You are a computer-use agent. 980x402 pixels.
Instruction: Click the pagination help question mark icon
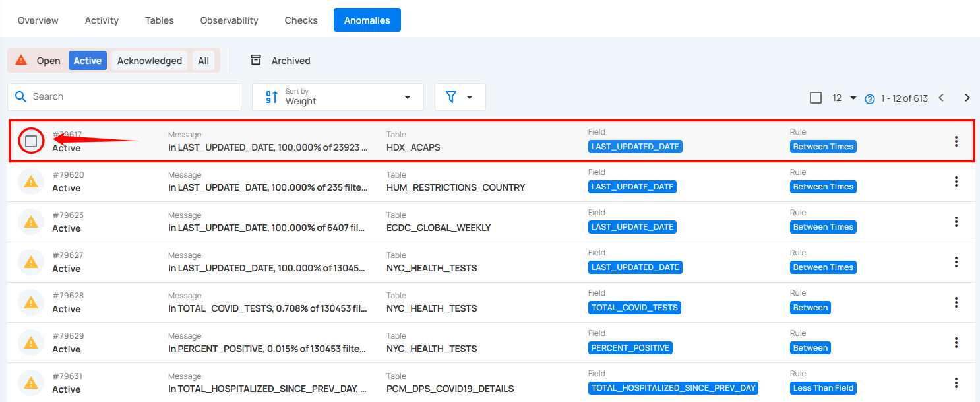pos(870,98)
